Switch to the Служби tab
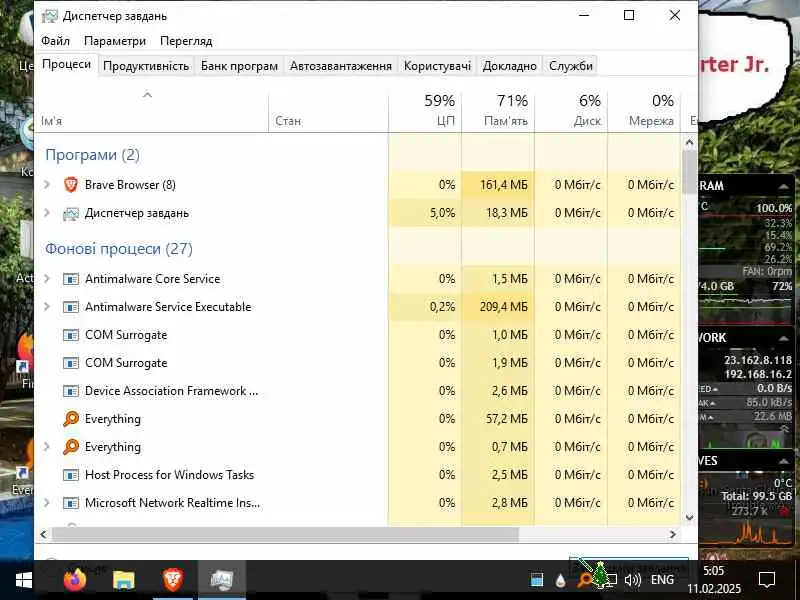This screenshot has height=600, width=800. point(571,66)
